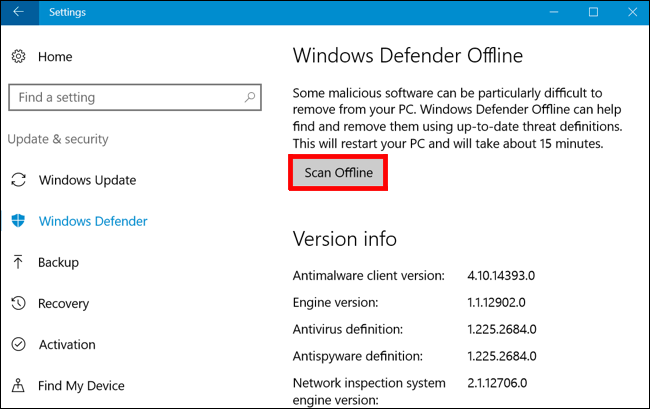Click Antivirus definition value 1.225.2684.0
Viewport: 650px width, 409px height.
tap(502, 329)
